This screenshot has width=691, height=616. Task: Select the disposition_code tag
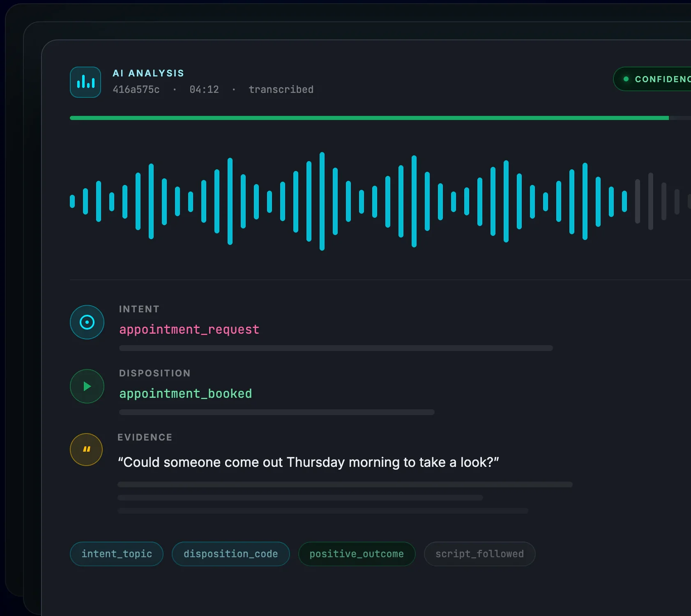click(231, 554)
